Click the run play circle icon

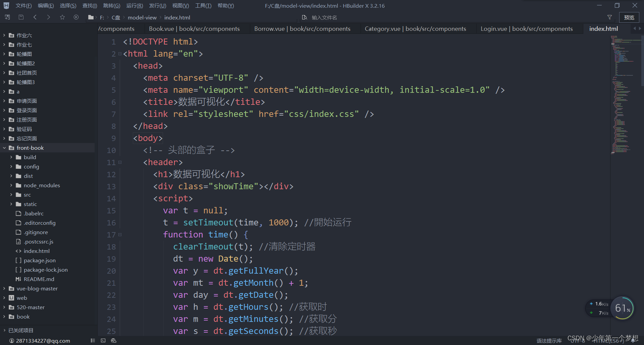(76, 17)
